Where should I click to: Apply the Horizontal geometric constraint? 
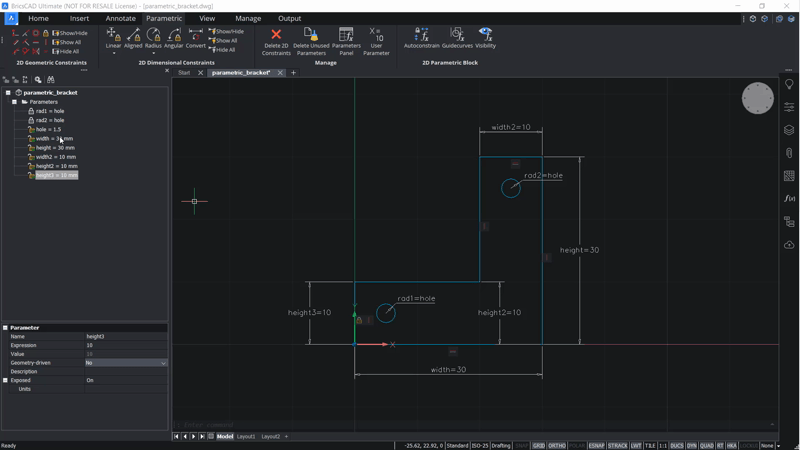[x=36, y=42]
